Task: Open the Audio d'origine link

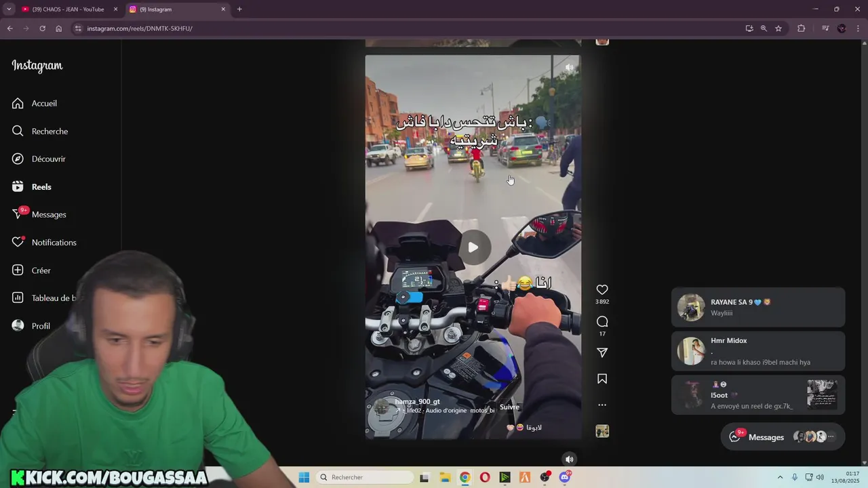Action: tap(445, 411)
